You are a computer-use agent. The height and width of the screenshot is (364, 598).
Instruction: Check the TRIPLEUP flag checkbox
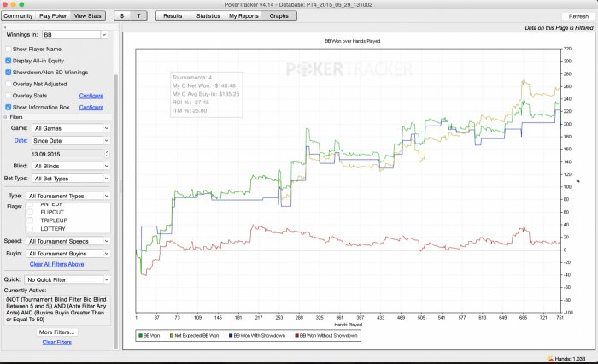point(30,220)
